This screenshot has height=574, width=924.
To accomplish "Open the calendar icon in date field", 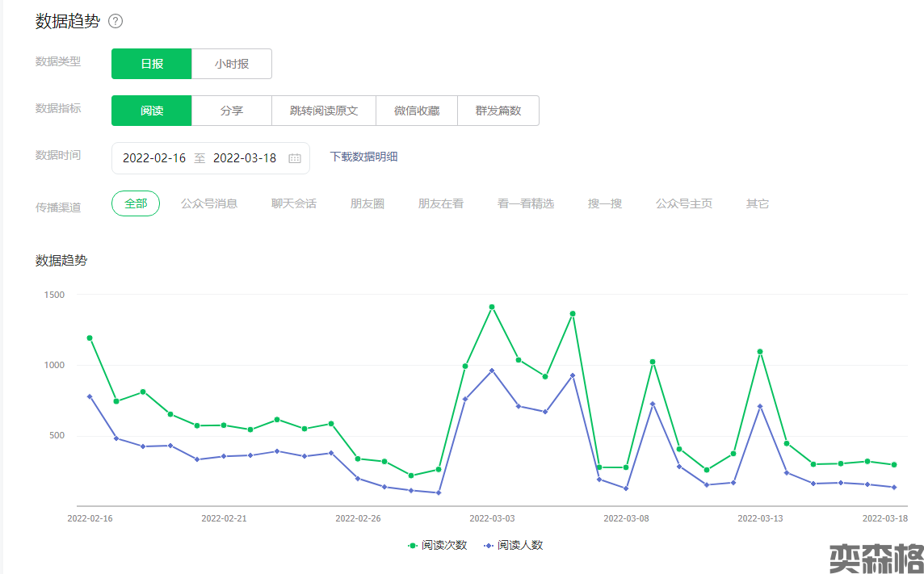I will [295, 158].
